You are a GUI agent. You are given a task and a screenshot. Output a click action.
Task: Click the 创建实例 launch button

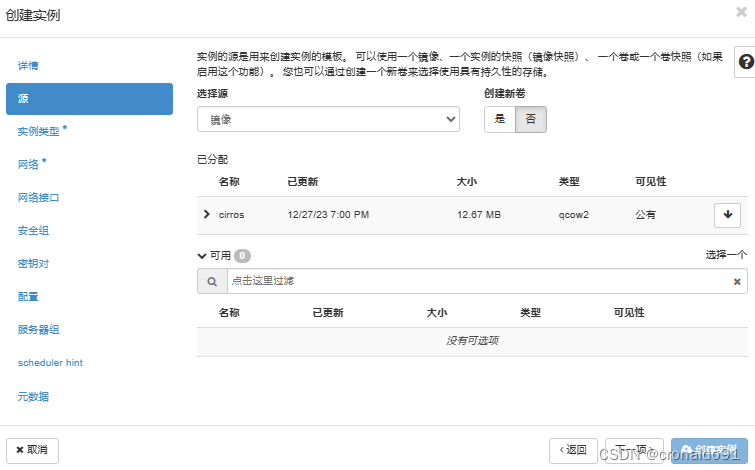point(709,450)
